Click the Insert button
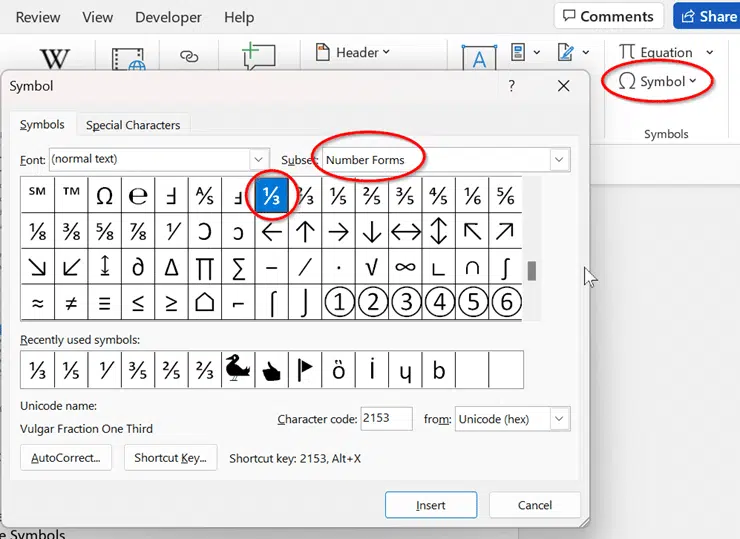Viewport: 740px width, 539px height. (430, 505)
